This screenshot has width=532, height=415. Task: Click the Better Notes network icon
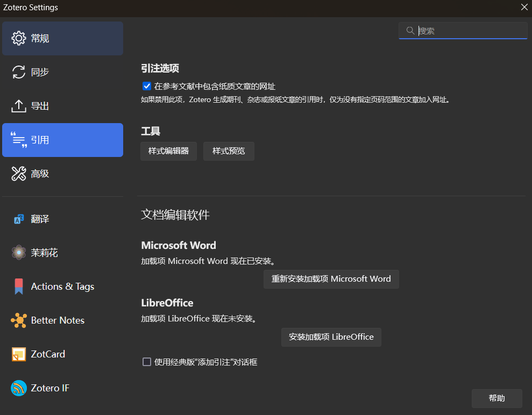tap(19, 320)
